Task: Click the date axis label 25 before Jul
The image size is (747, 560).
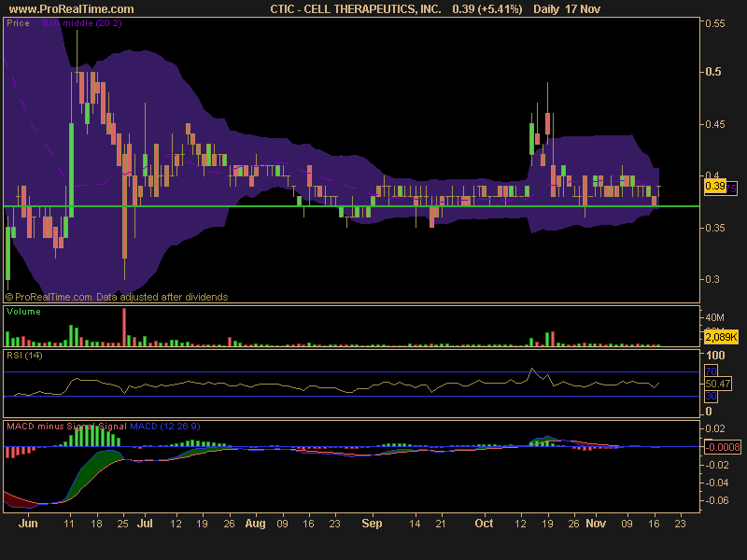Action: point(123,524)
